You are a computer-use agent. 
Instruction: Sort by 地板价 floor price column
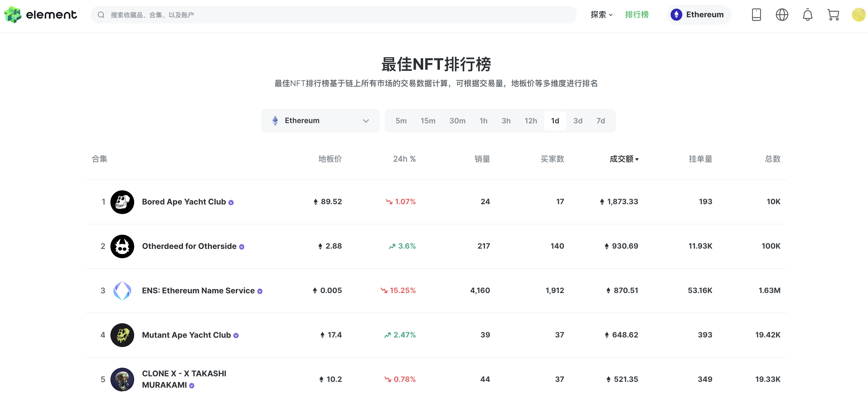pyautogui.click(x=330, y=159)
